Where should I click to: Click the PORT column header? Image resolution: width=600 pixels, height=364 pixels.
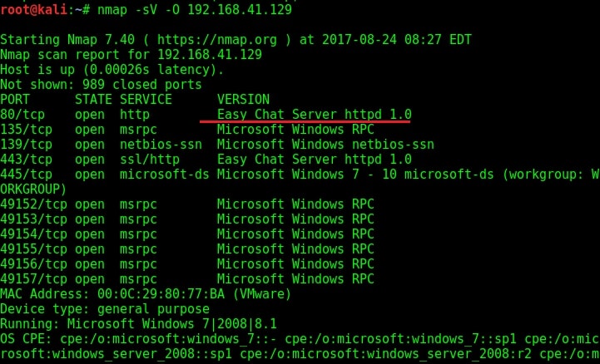pyautogui.click(x=15, y=100)
